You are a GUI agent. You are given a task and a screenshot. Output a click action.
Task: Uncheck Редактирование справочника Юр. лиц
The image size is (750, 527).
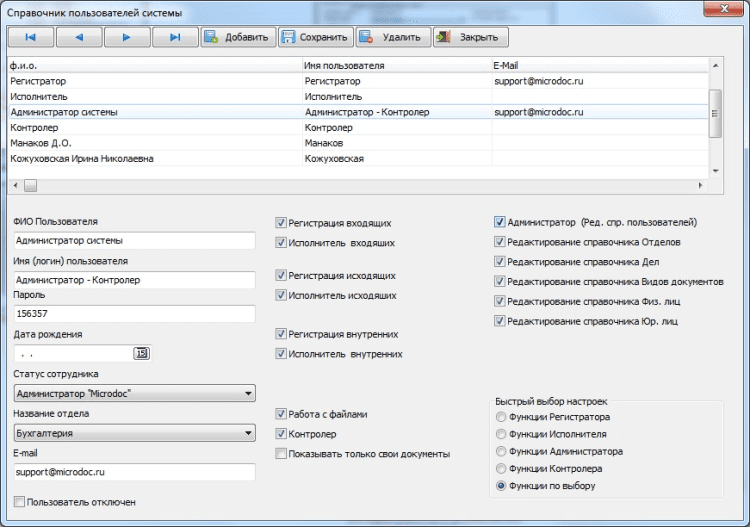point(500,321)
